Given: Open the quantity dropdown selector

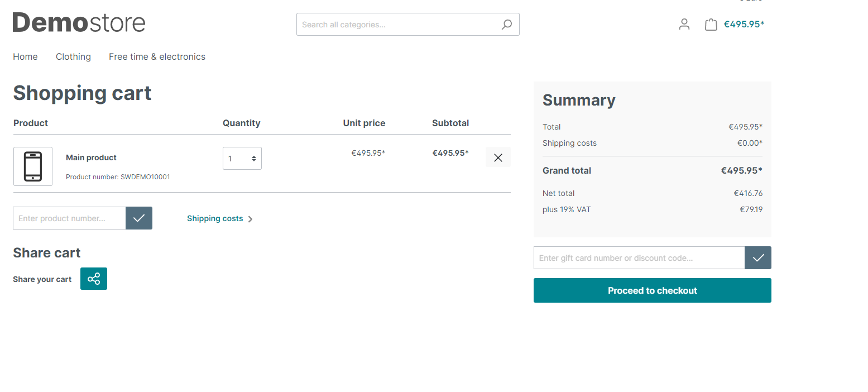Looking at the screenshot, I should tap(242, 159).
